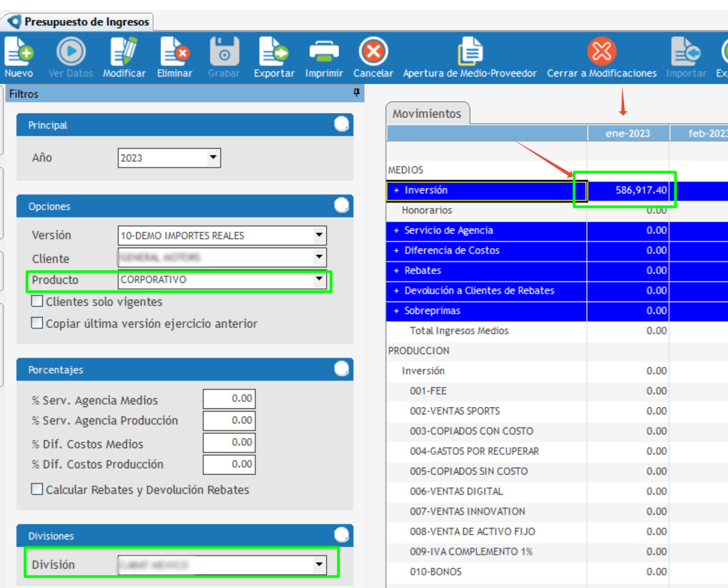This screenshot has height=588, width=728.
Task: Click the ene-2023 column header
Action: 628,133
